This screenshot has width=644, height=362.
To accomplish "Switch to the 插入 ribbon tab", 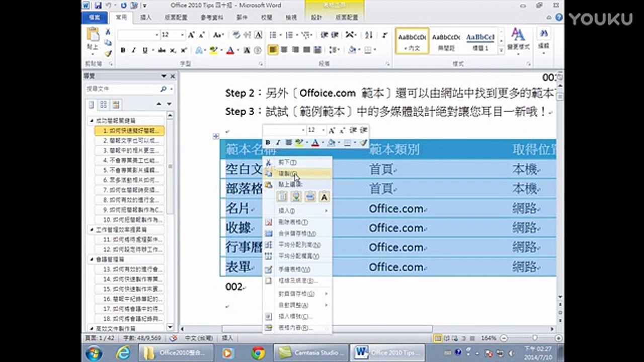I will click(146, 17).
